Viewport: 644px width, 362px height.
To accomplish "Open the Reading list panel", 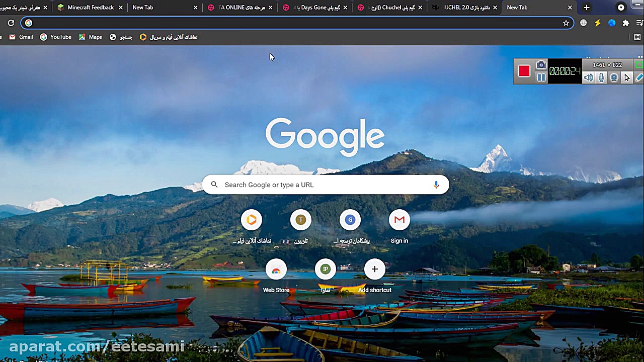I will pyautogui.click(x=637, y=37).
